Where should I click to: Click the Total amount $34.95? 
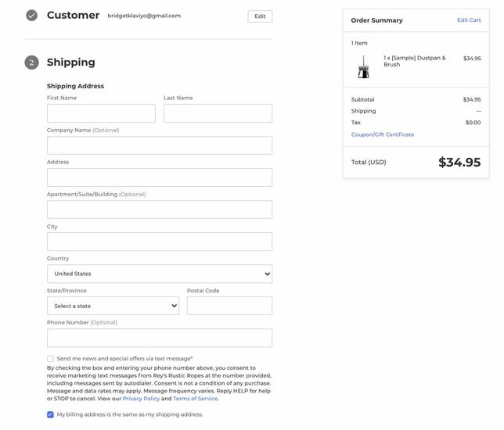459,162
